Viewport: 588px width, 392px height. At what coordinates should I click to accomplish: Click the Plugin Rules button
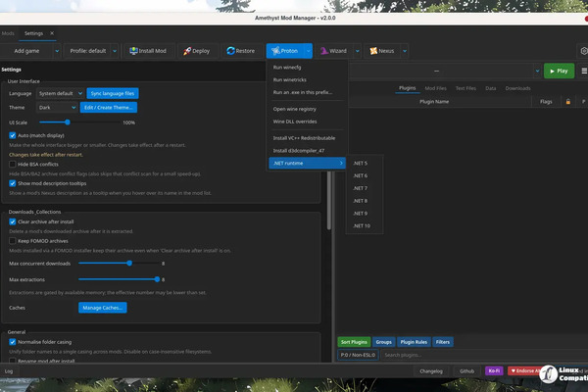point(414,342)
